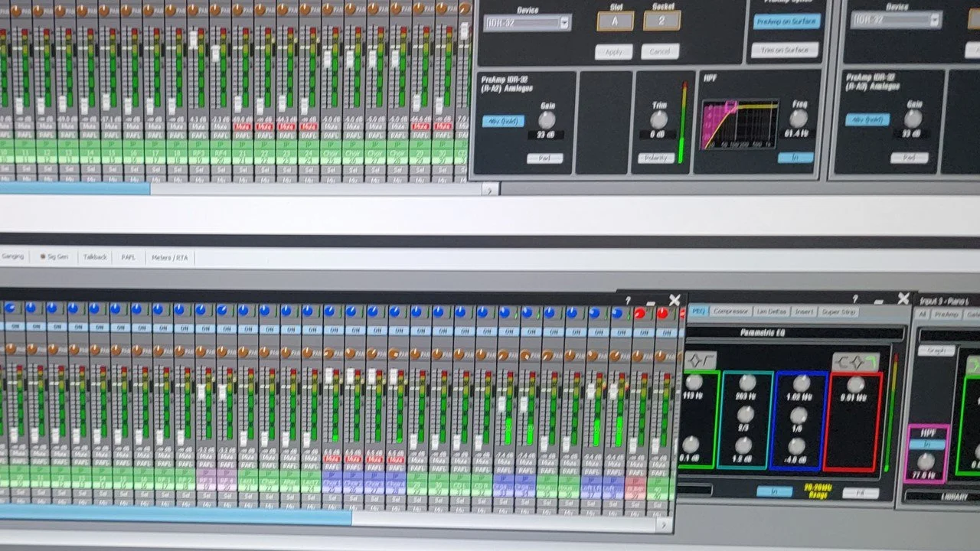This screenshot has width=980, height=551.
Task: Open help for the lower mixer window
Action: pyautogui.click(x=627, y=301)
